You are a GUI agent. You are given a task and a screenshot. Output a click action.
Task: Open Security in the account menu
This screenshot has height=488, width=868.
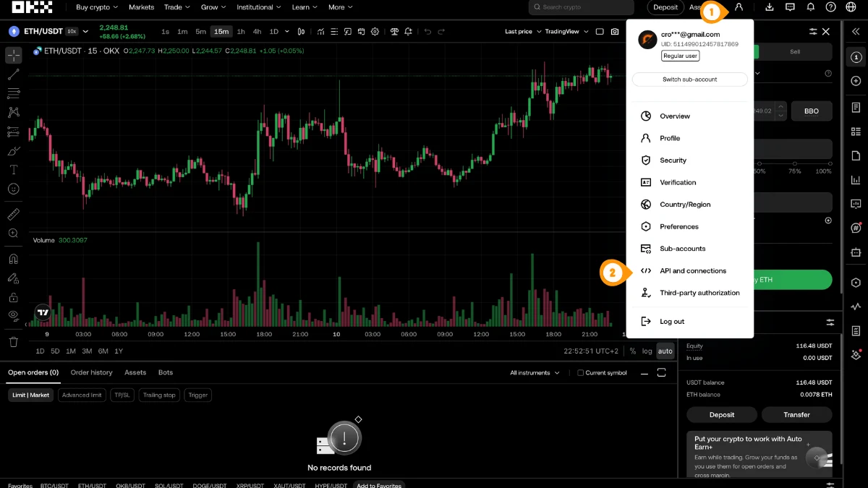click(x=673, y=160)
